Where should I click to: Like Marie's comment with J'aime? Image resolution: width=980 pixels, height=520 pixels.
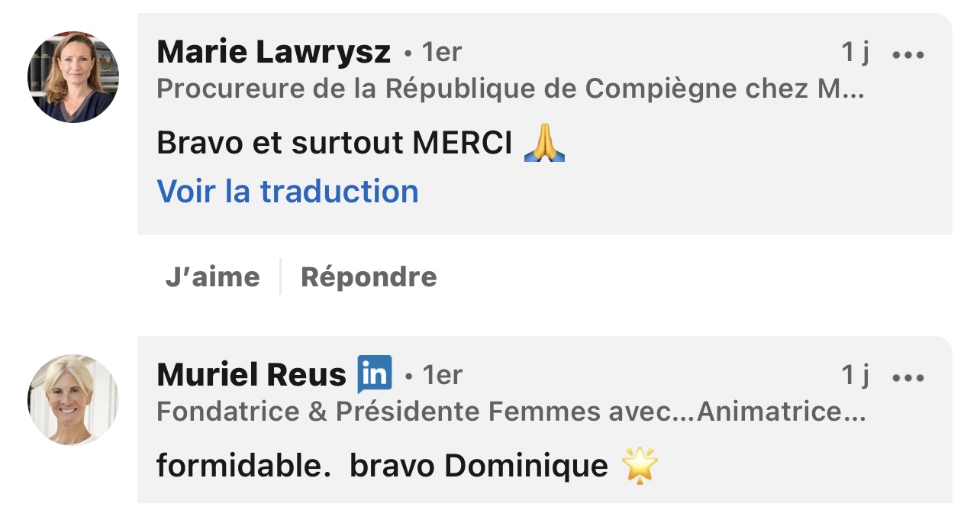[x=212, y=276]
